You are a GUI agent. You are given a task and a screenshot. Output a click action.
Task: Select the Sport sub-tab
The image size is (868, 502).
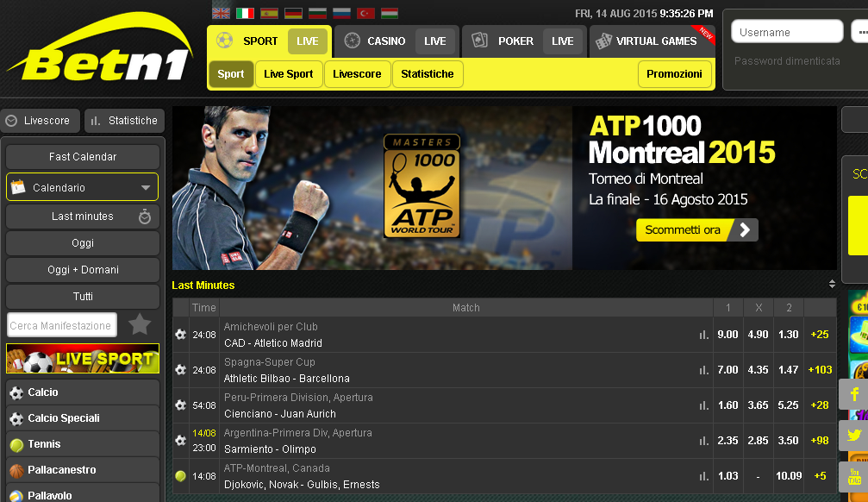(x=231, y=73)
